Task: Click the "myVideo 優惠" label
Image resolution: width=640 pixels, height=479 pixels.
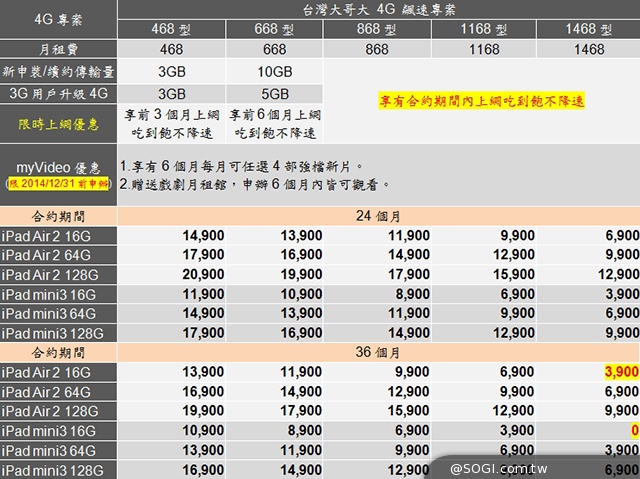Action: (x=58, y=168)
